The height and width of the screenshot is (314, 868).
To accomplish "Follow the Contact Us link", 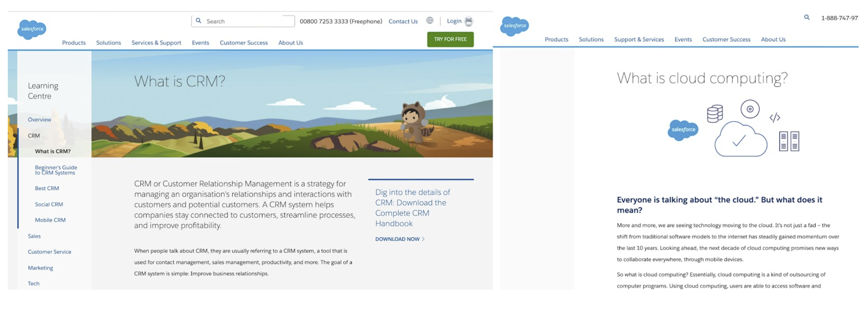I will 403,21.
